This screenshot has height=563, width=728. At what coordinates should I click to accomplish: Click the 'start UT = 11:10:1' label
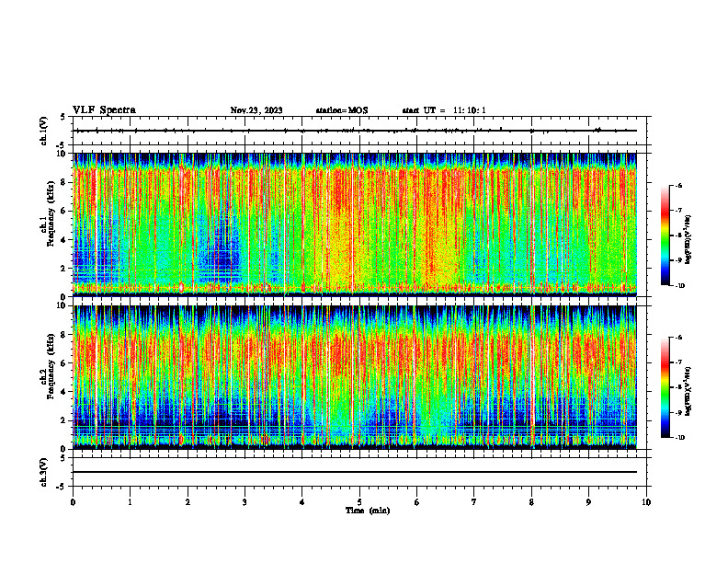pyautogui.click(x=444, y=110)
